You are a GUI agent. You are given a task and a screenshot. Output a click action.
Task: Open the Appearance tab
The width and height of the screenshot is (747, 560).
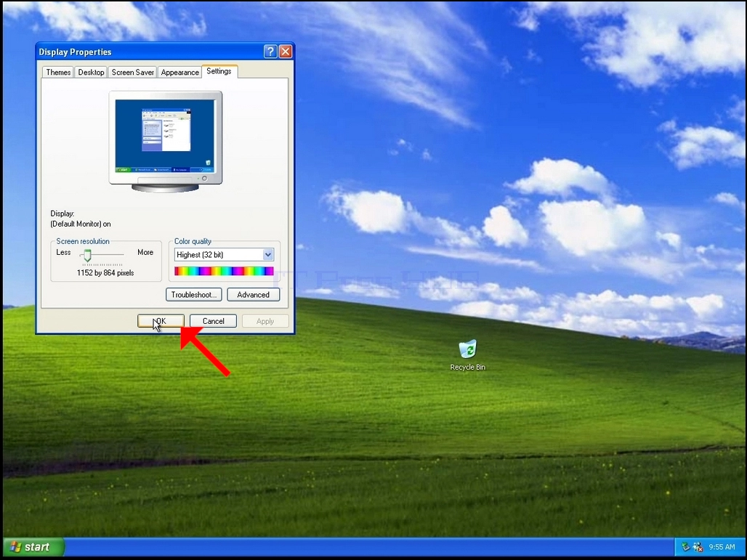[x=179, y=72]
